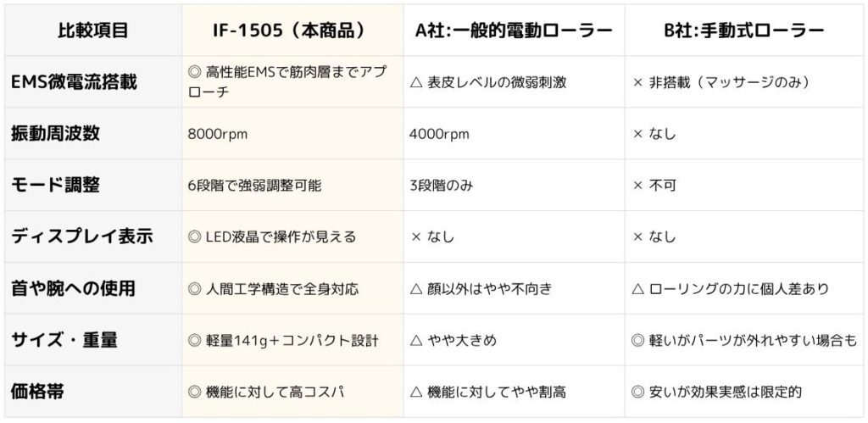Select the モード調整 row label
Viewport: 868px width, 423px height.
93,185
